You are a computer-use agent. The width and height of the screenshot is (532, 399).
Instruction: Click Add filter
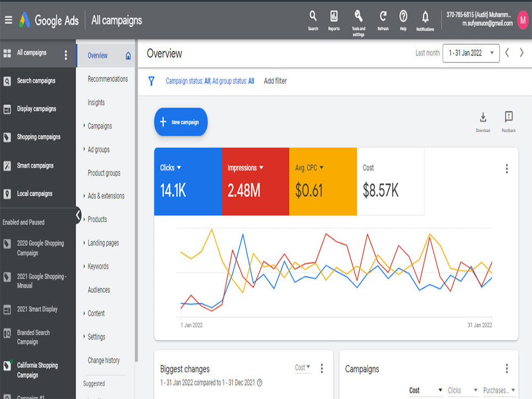(x=275, y=81)
